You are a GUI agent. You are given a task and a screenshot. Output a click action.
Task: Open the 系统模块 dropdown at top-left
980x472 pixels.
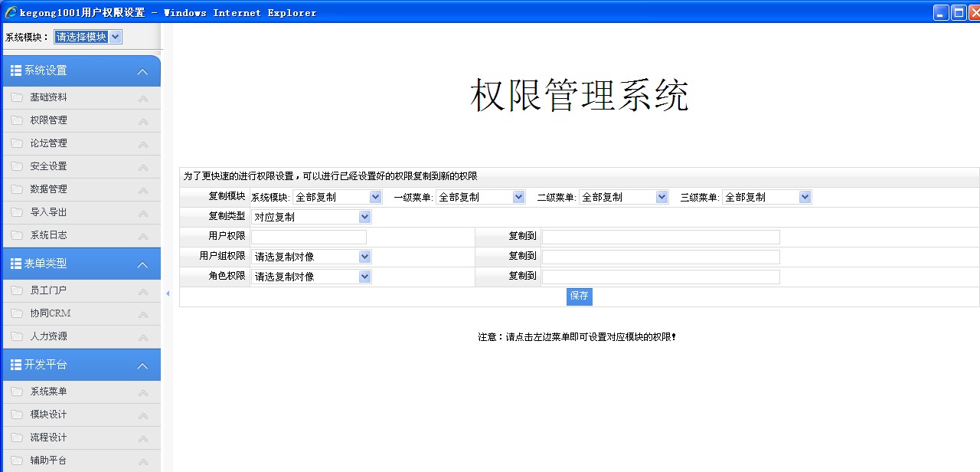tap(87, 37)
